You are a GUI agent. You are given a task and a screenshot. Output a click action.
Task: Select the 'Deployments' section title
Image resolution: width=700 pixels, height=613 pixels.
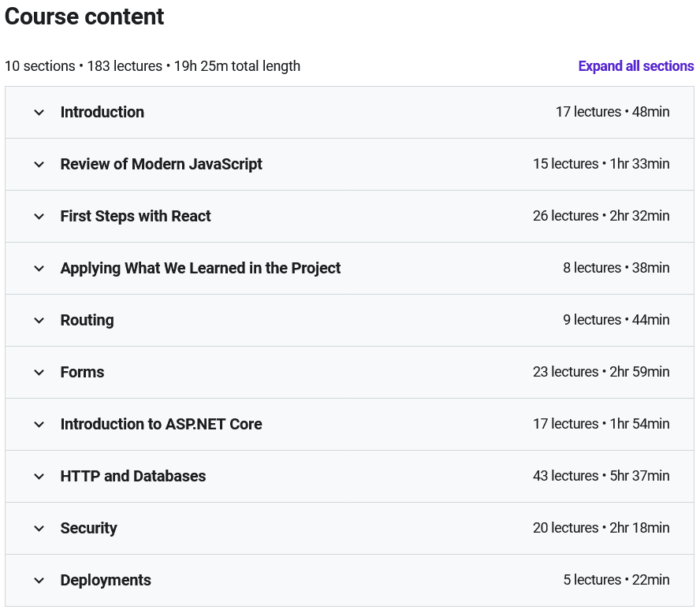106,580
